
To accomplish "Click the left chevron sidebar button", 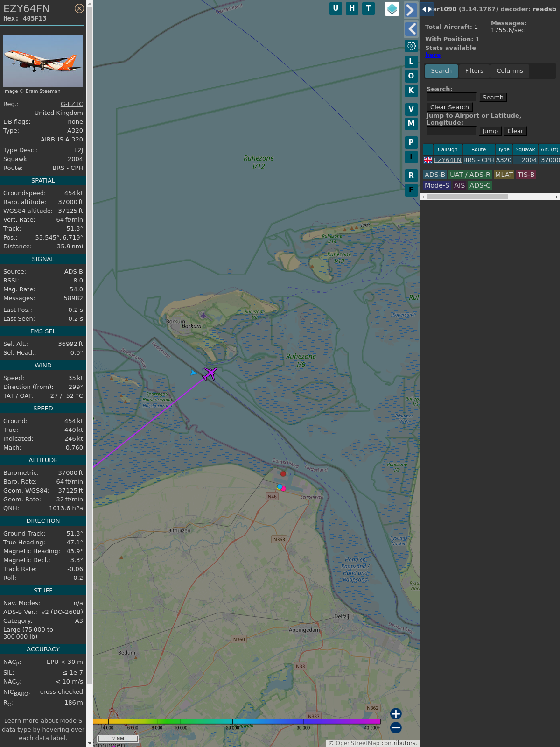I will (411, 29).
